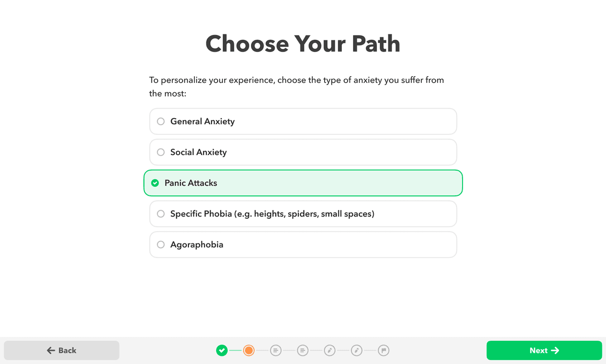Open the first pencil step icon
This screenshot has height=364, width=606.
point(330,350)
